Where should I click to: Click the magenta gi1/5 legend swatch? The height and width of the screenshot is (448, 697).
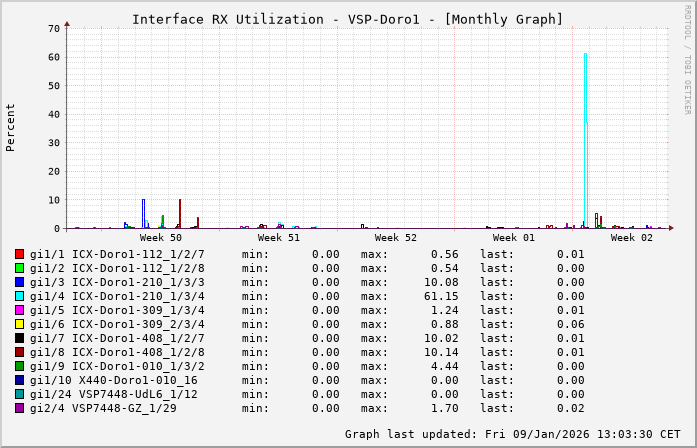[x=20, y=310]
